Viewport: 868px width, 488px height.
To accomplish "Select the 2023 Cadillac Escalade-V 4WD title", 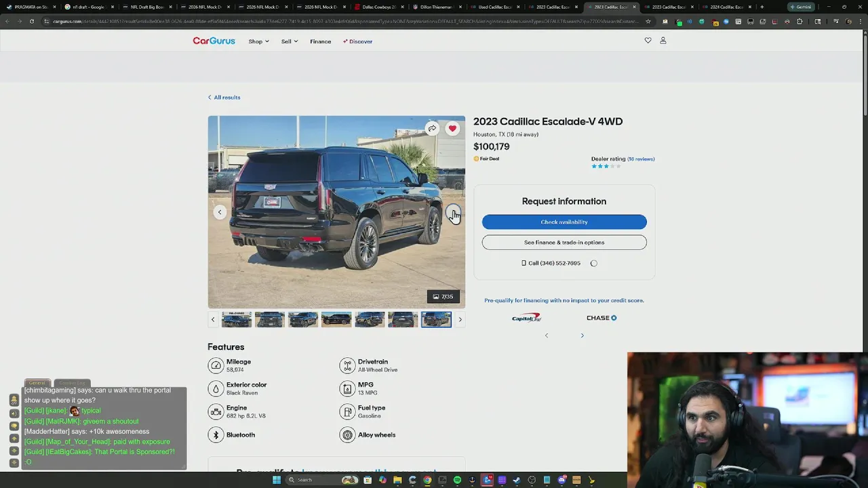I will (x=548, y=121).
